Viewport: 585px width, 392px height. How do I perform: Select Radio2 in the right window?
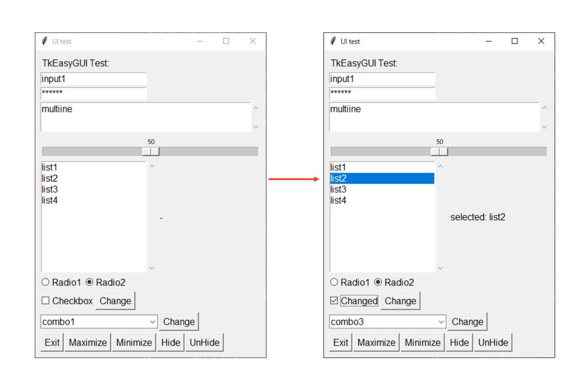[x=394, y=282]
